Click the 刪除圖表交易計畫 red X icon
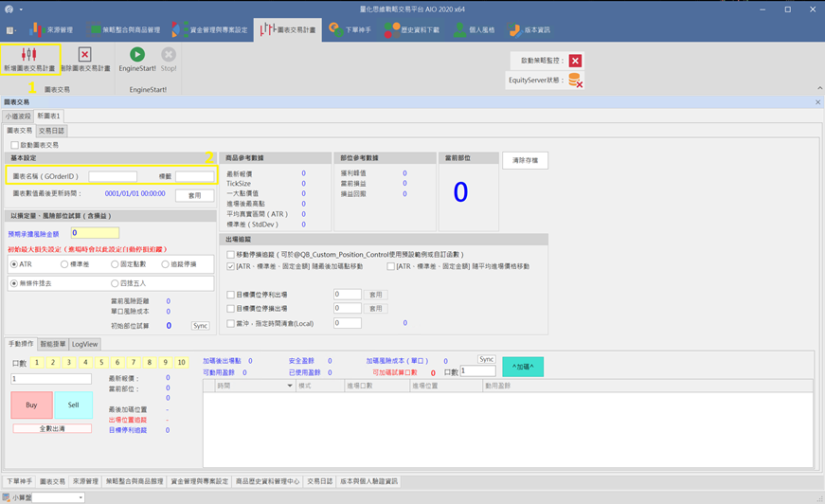This screenshot has height=504, width=825. click(84, 55)
